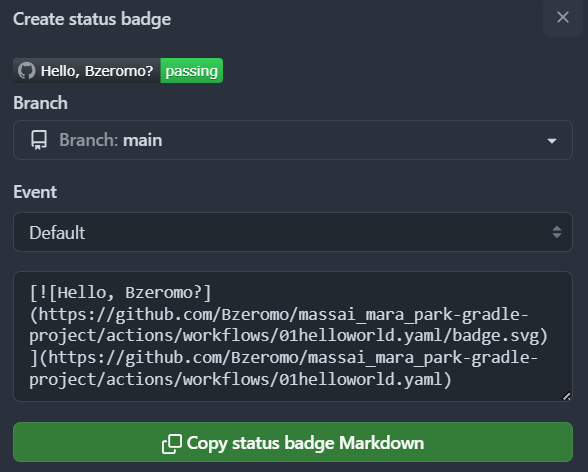The height and width of the screenshot is (472, 588).
Task: Copy status badge Markdown
Action: click(293, 442)
